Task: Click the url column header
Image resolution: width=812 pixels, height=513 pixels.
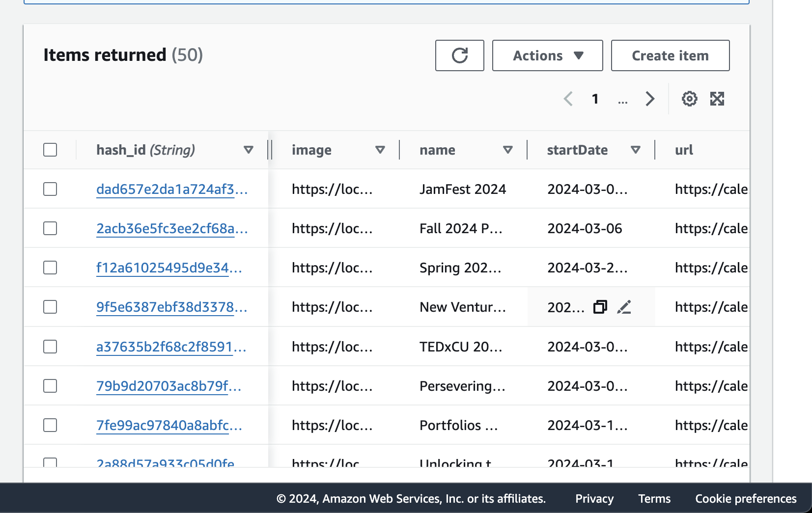Action: click(684, 150)
